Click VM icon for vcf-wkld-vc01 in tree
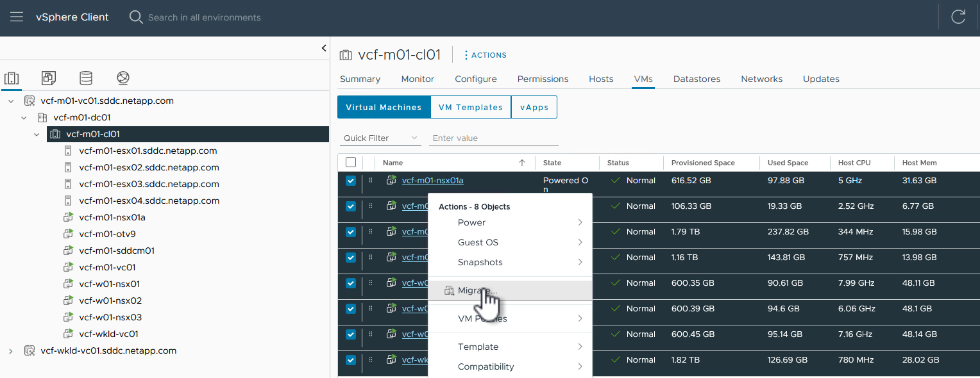 68,334
